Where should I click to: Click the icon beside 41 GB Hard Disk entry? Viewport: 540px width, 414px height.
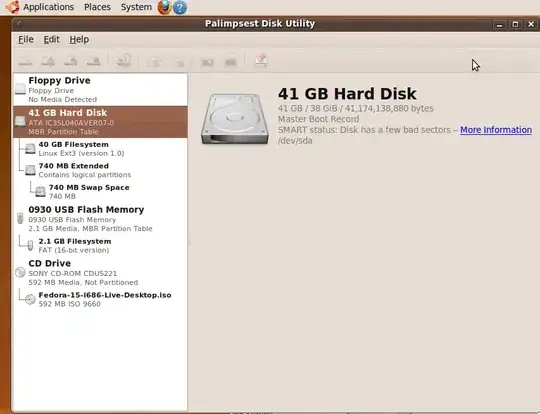[20, 121]
